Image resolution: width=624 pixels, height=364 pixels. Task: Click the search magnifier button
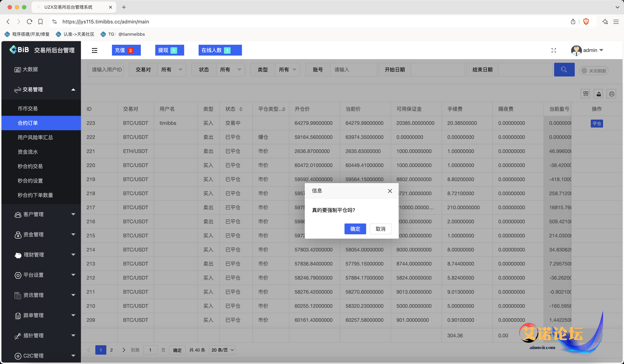click(564, 69)
